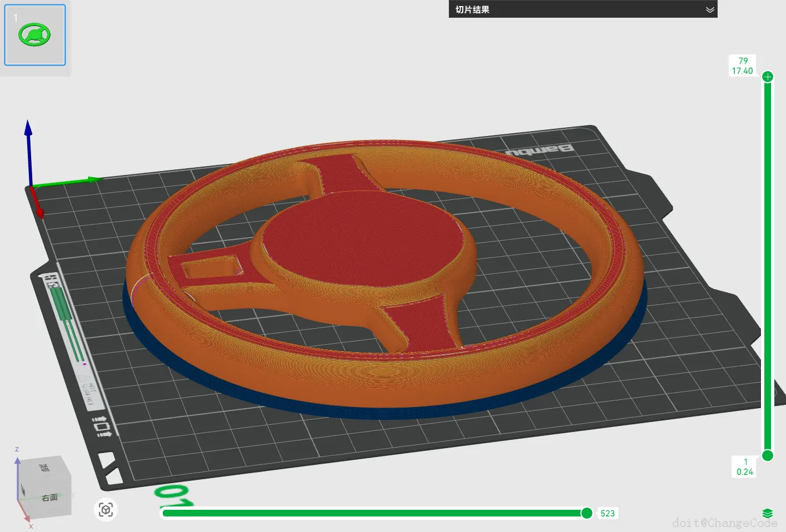Click the middle of the vertical layer range bar

point(768,267)
